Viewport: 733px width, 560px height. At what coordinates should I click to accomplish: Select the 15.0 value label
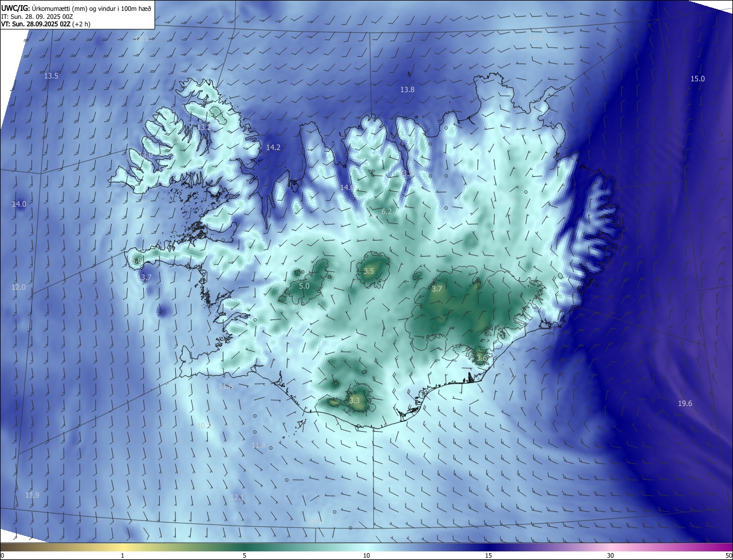pyautogui.click(x=697, y=79)
